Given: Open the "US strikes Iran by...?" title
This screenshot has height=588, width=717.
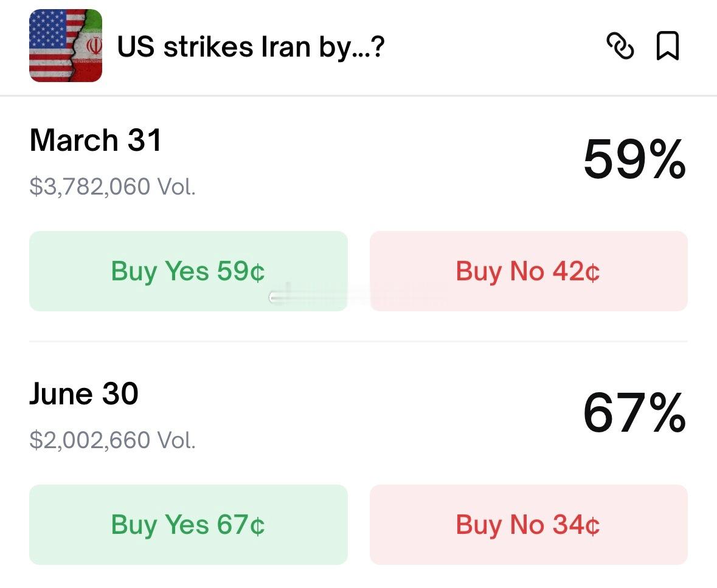Looking at the screenshot, I should [251, 47].
